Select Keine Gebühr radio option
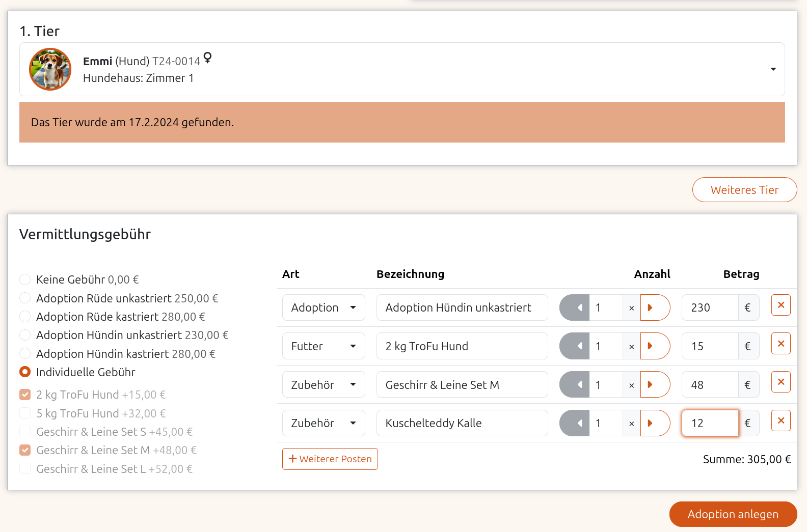 [x=25, y=279]
